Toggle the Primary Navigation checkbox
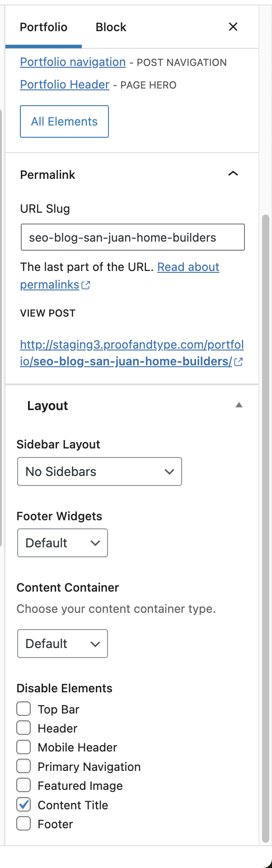 (x=23, y=766)
